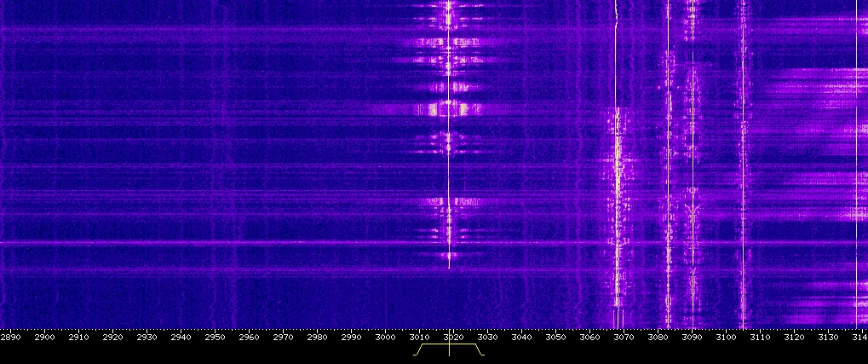Click the 2990 frequency scale label
This screenshot has width=868, height=364.
pos(351,337)
